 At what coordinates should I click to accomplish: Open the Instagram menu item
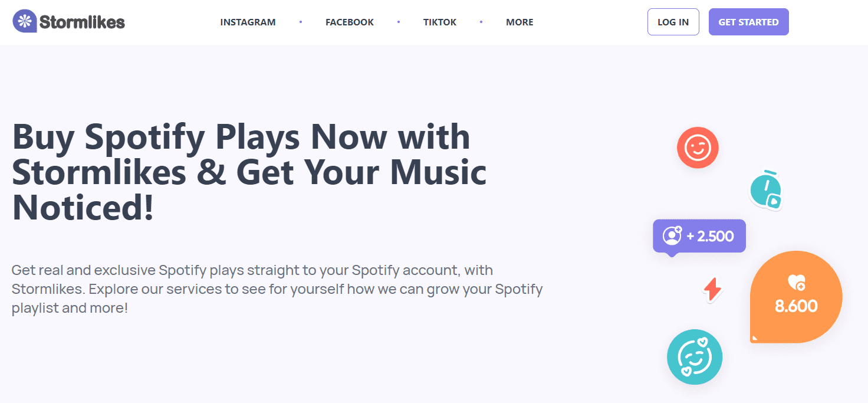coord(248,22)
